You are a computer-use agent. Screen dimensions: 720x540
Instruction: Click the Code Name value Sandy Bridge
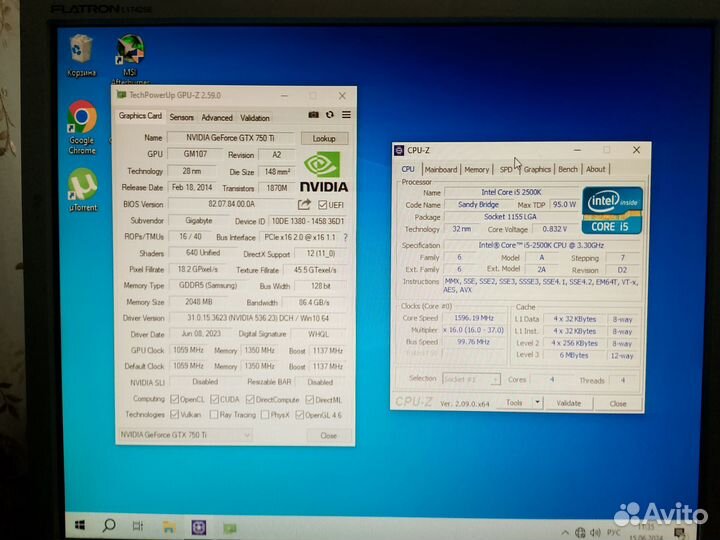click(x=478, y=204)
